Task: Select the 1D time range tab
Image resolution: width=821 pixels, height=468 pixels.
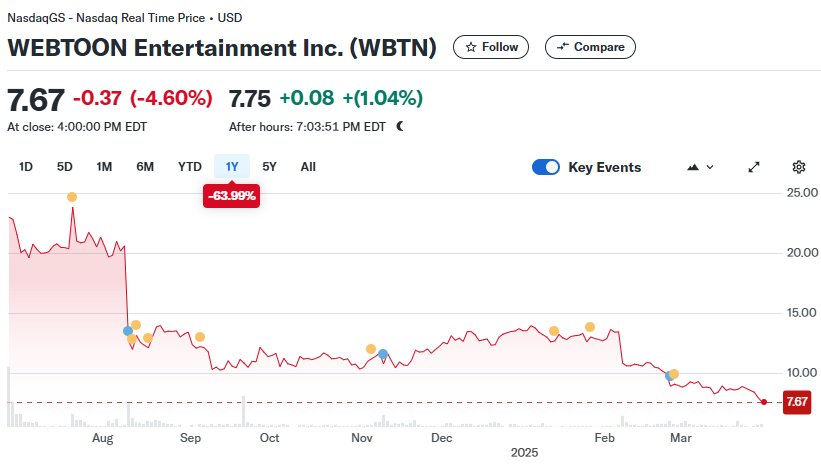Action: [26, 167]
